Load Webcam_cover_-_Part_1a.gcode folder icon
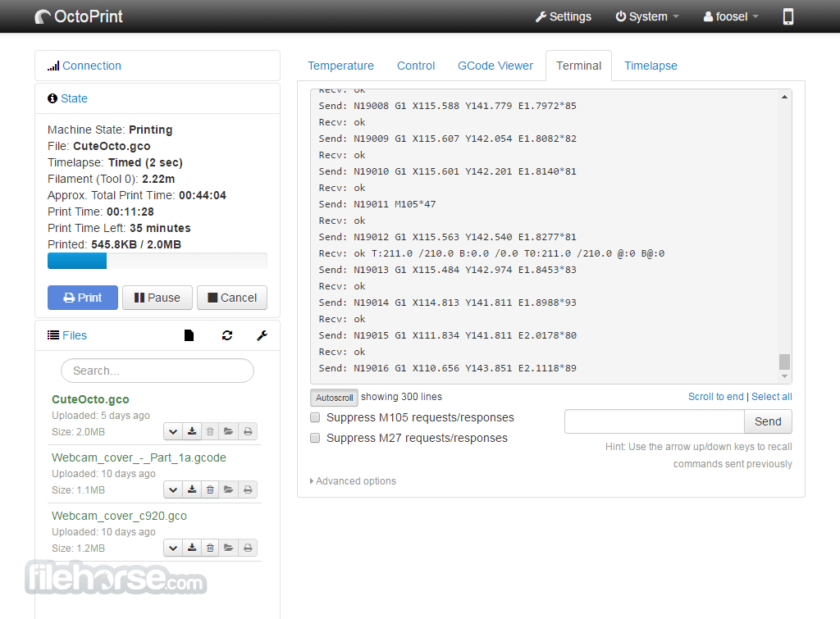The image size is (840, 619). click(229, 489)
